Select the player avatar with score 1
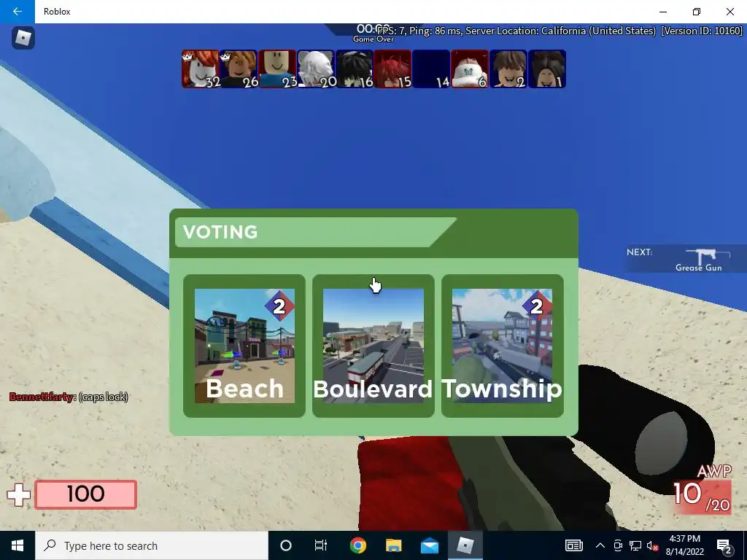 (547, 69)
